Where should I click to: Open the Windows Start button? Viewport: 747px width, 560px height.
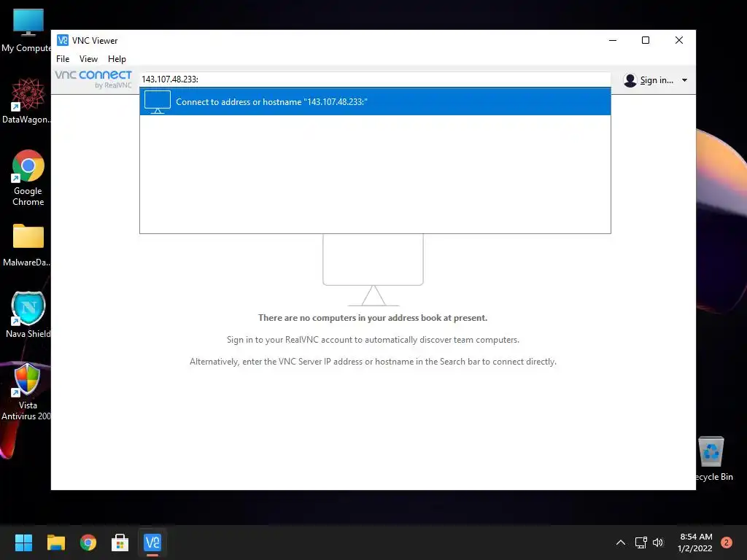pyautogui.click(x=23, y=542)
